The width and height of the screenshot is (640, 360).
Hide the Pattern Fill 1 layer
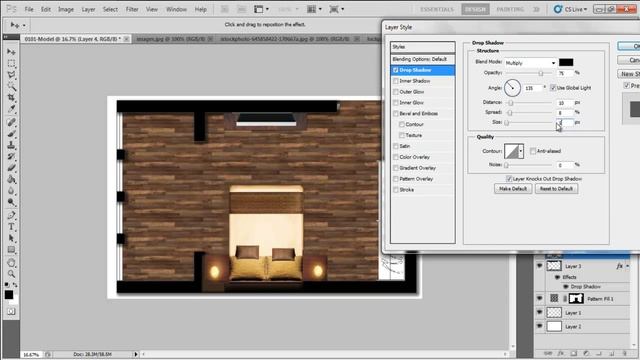(540, 299)
